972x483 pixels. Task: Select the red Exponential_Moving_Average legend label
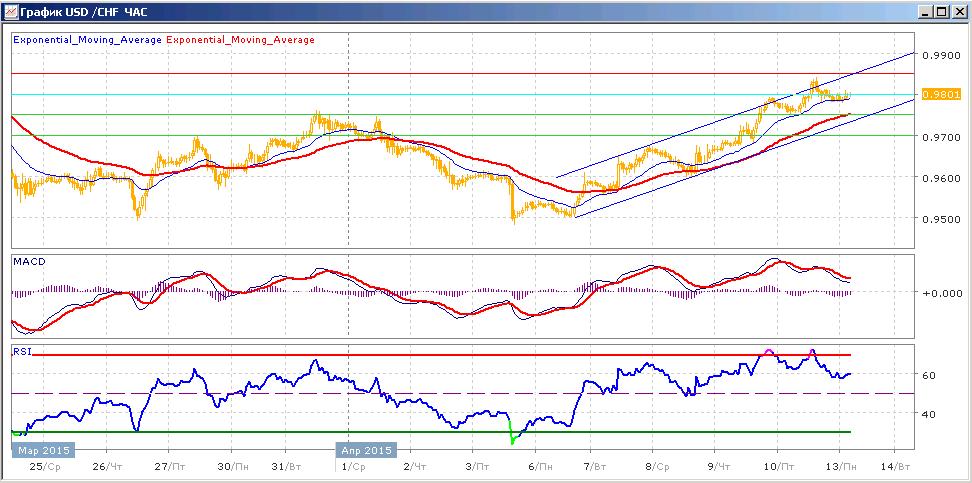(x=241, y=40)
